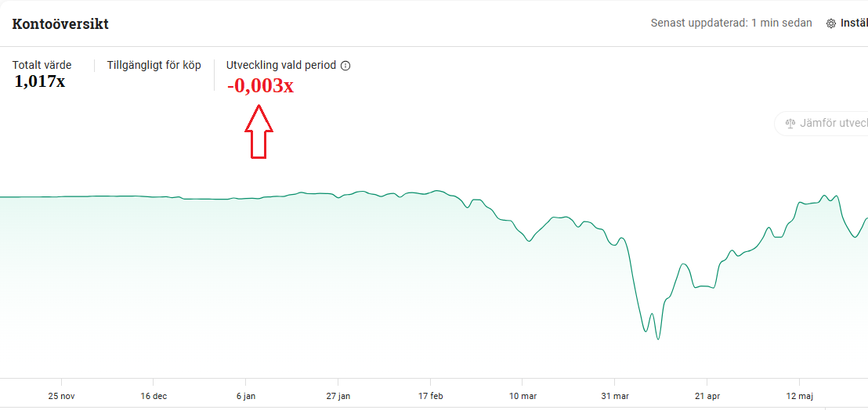This screenshot has width=868, height=410.
Task: Choose the 12 maj date marker
Action: pyautogui.click(x=800, y=396)
